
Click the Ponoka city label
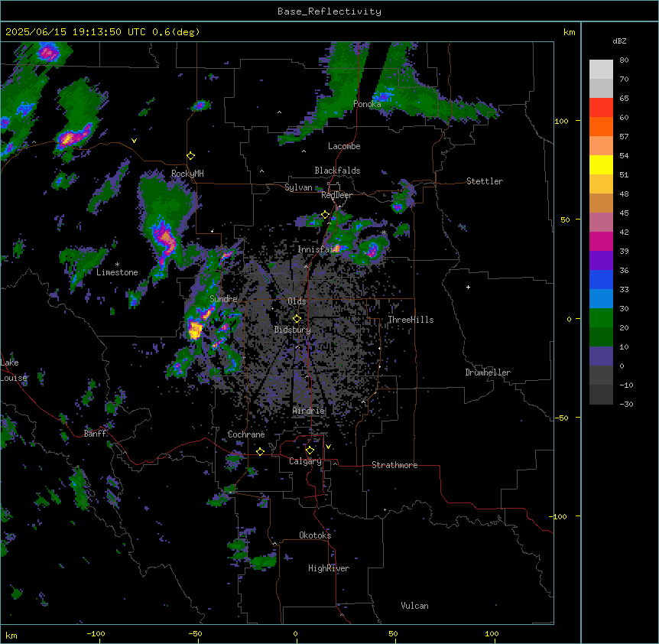[x=367, y=104]
